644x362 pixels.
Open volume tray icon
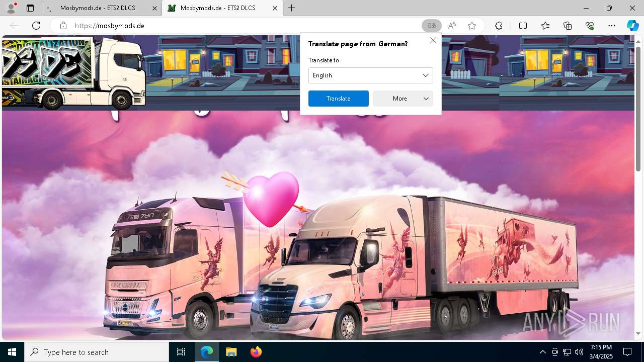(x=579, y=352)
